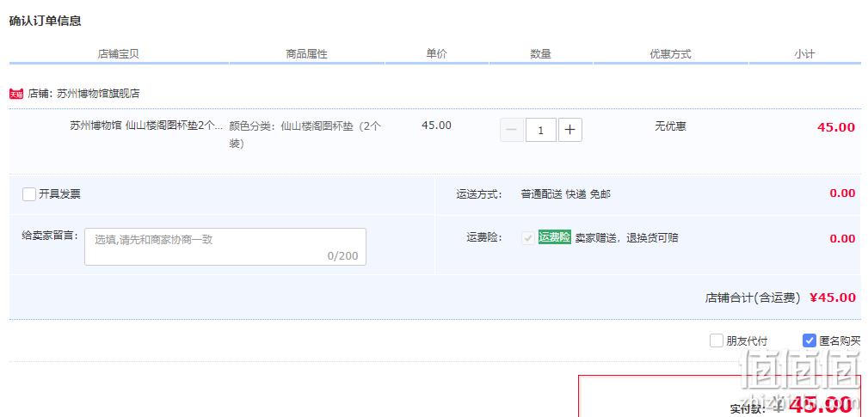
Task: Click the 无优惠 discount text
Action: click(x=670, y=126)
